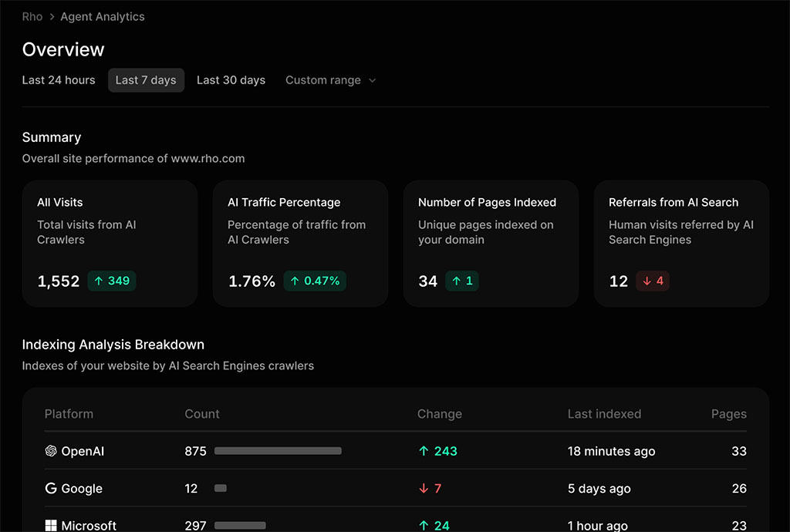Click the +0.47% badge on AI Traffic Percentage
Image resolution: width=790 pixels, height=532 pixels.
(315, 281)
